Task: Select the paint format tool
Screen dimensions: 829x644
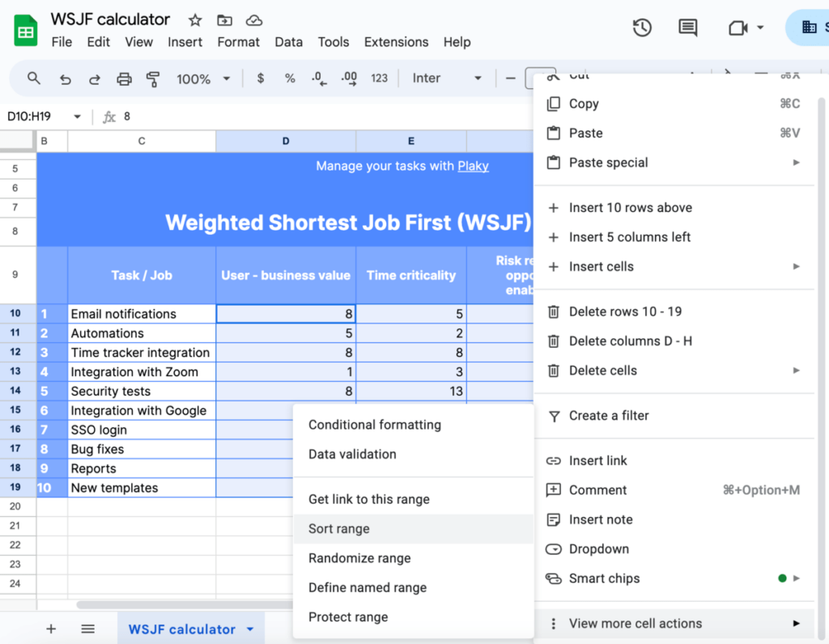Action: [152, 78]
